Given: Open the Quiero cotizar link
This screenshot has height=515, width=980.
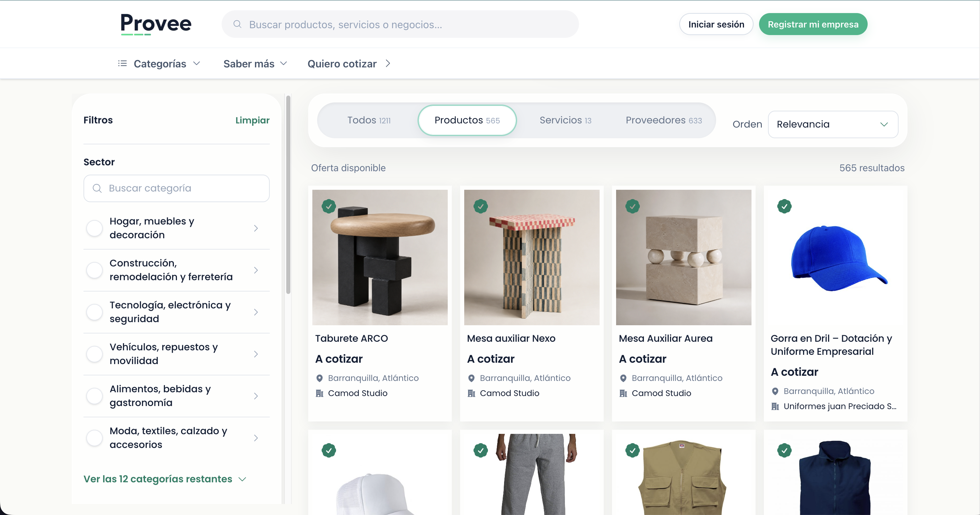Looking at the screenshot, I should point(349,64).
